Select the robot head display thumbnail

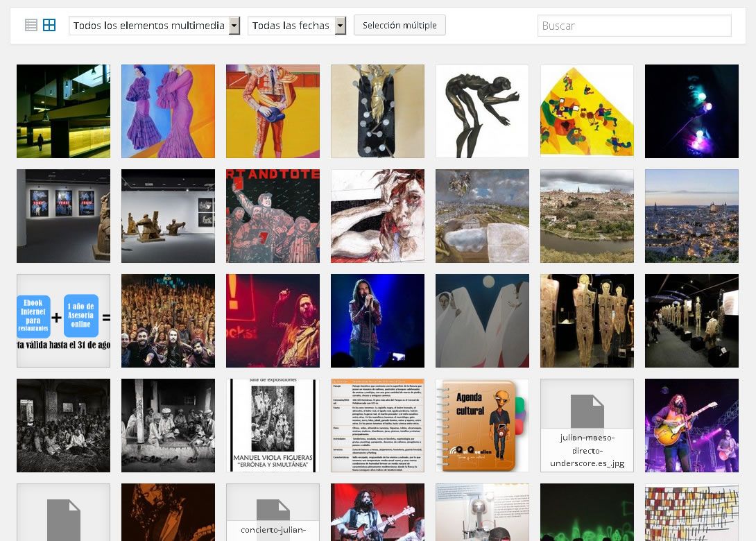[482, 512]
